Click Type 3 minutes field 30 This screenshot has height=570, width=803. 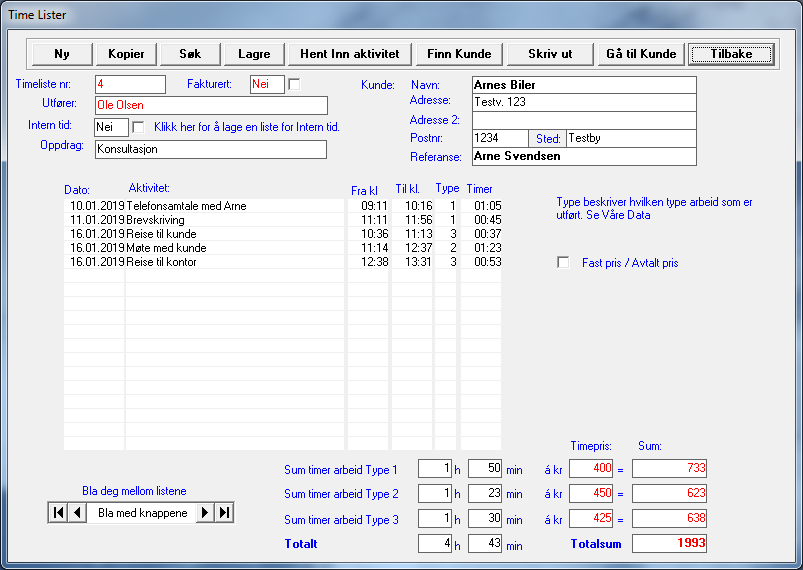coord(485,518)
